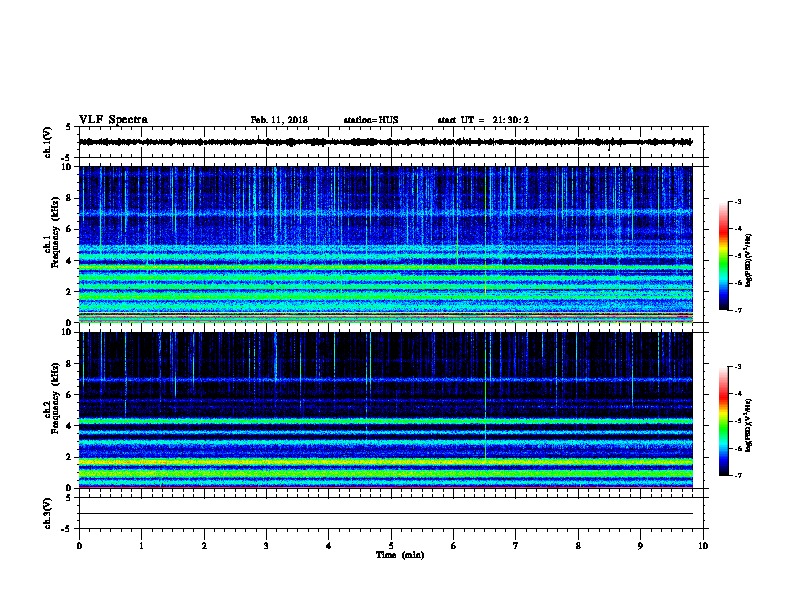The height and width of the screenshot is (612, 792).
Task: Click the "VLF Spectra" plot title
Action: 113,120
